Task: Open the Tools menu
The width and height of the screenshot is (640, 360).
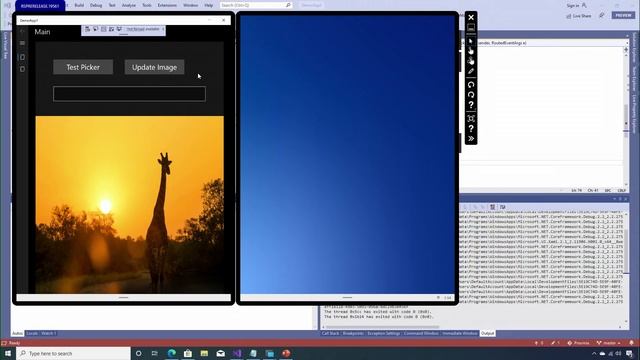Action: [147, 5]
